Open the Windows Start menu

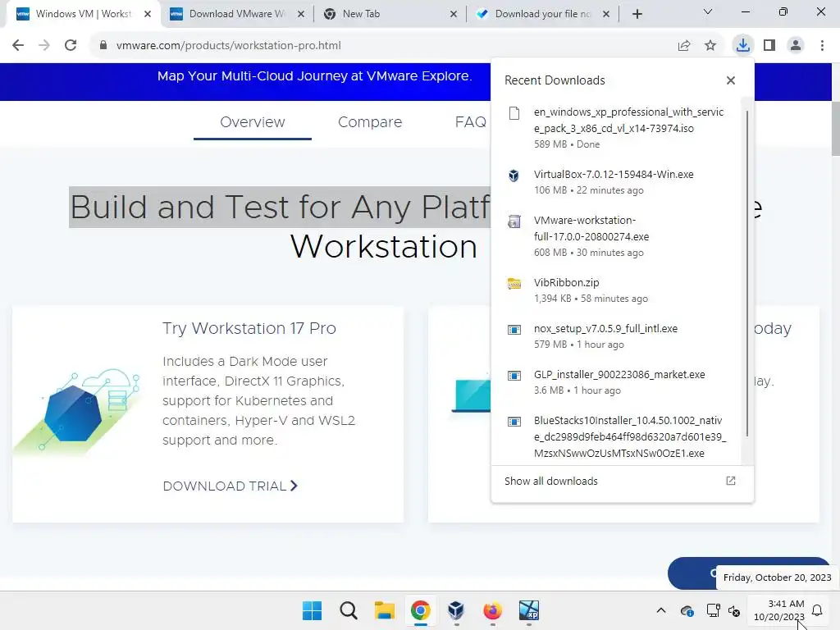click(312, 610)
